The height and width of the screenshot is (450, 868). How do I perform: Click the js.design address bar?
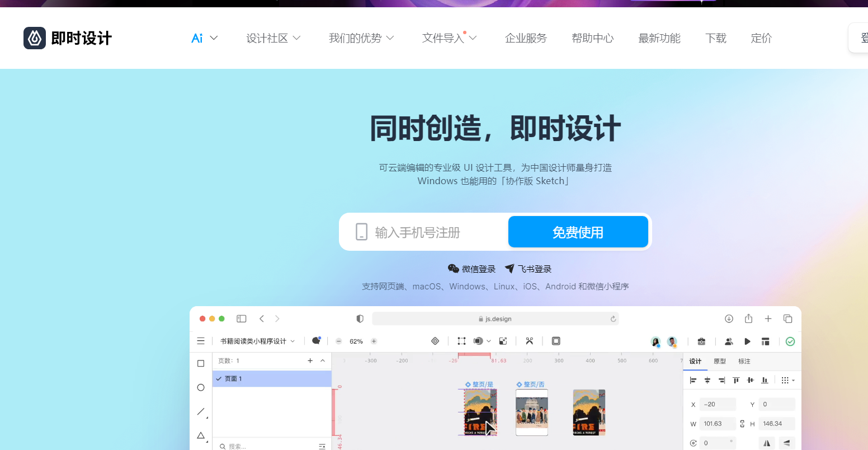point(495,318)
